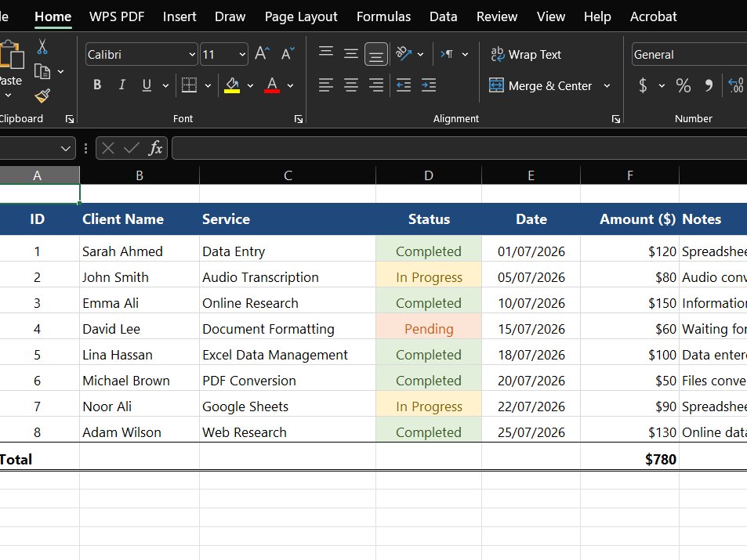Viewport: 747px width, 560px height.
Task: Expand Fill Color palette arrow
Action: coord(250,85)
